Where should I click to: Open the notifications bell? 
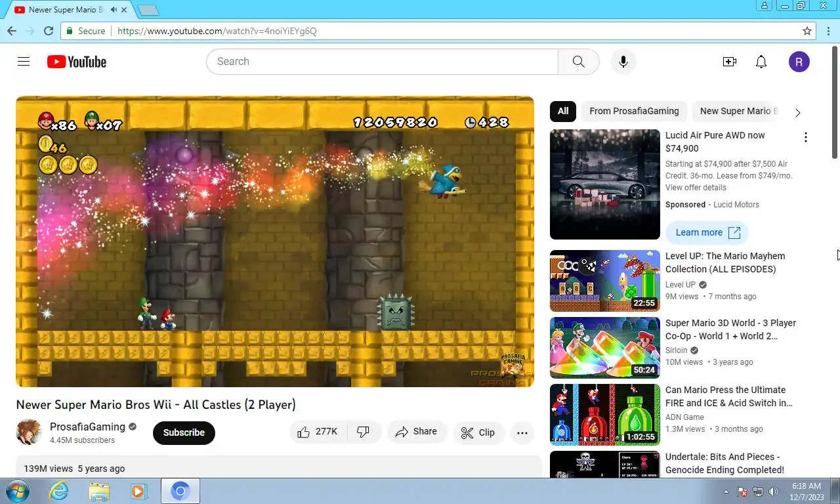click(x=761, y=62)
